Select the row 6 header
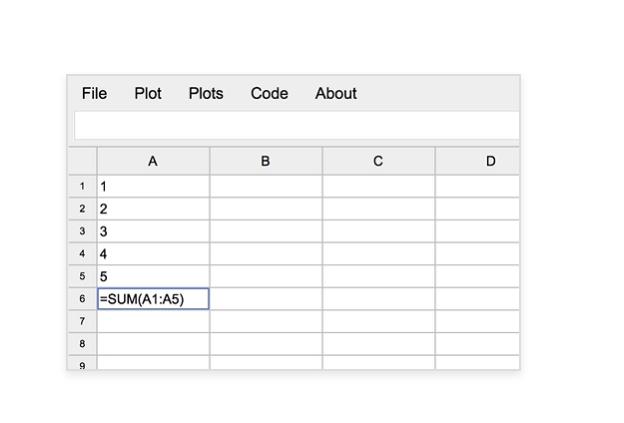Screen dimensions: 624x423 tap(82, 298)
